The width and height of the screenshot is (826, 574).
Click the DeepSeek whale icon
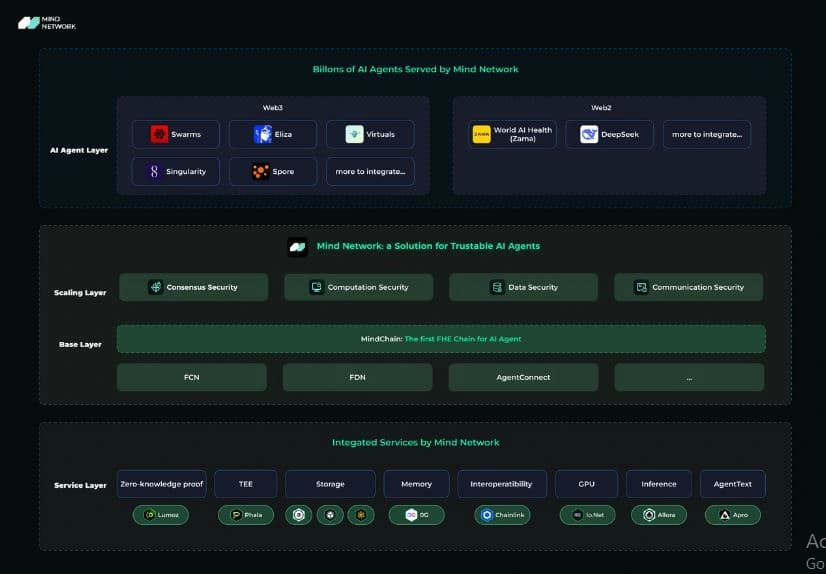click(588, 134)
